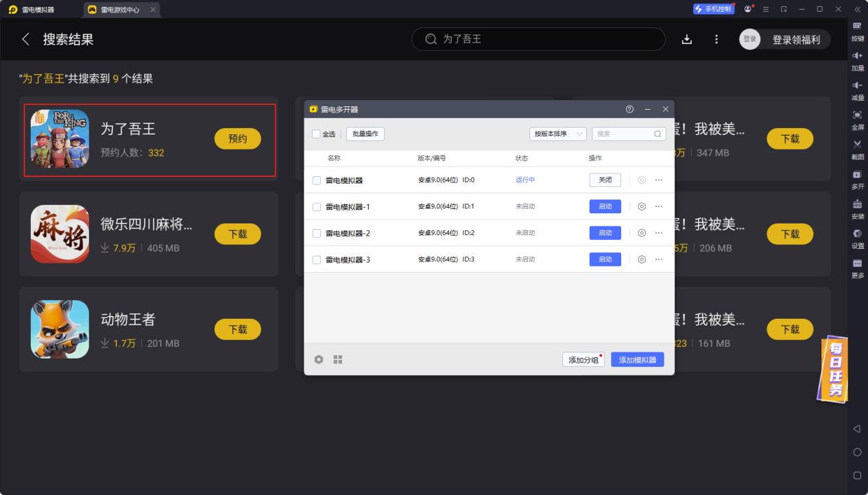Image resolution: width=868 pixels, height=495 pixels.
Task: Click the 登录领福利 login benefits link
Action: 796,40
